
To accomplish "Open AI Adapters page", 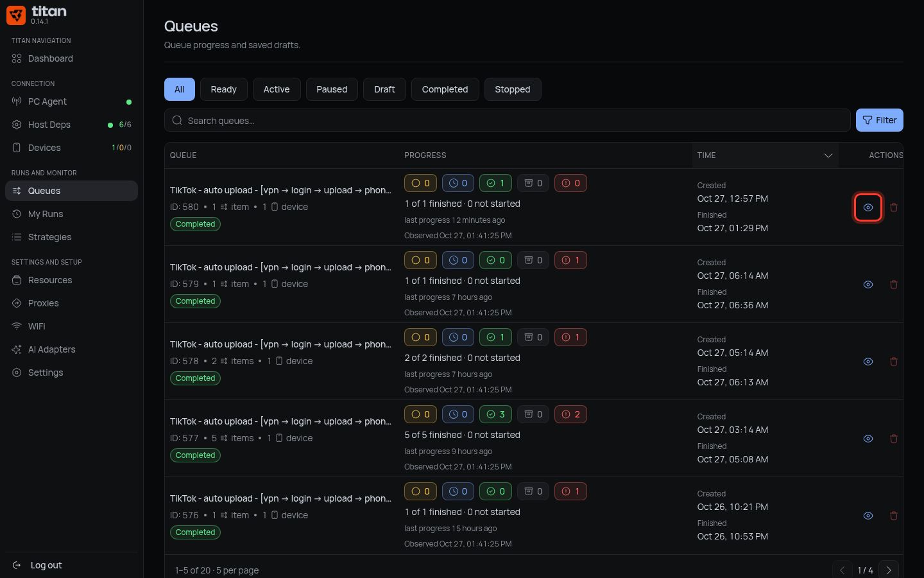I will (71, 349).
